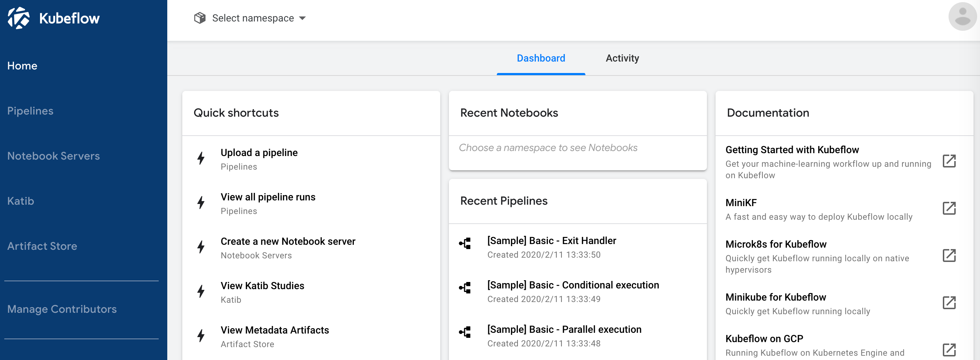Click the Recent Pipelines heading
The height and width of the screenshot is (360, 980).
pos(504,201)
